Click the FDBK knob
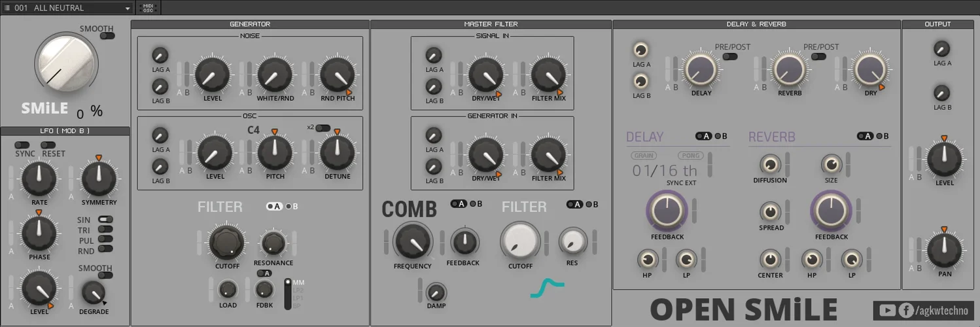This screenshot has height=327, width=980. pyautogui.click(x=264, y=289)
